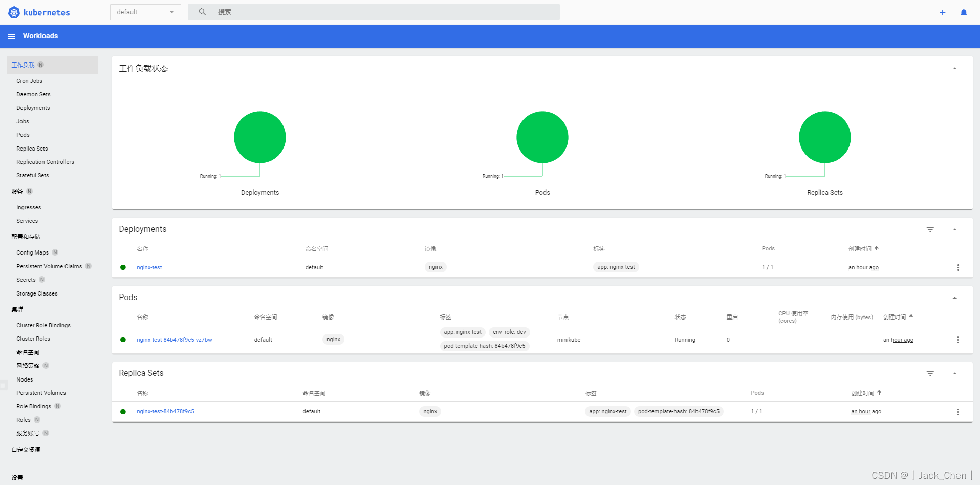The height and width of the screenshot is (485, 980).
Task: Click the Replica Sets green status circle
Action: point(825,137)
